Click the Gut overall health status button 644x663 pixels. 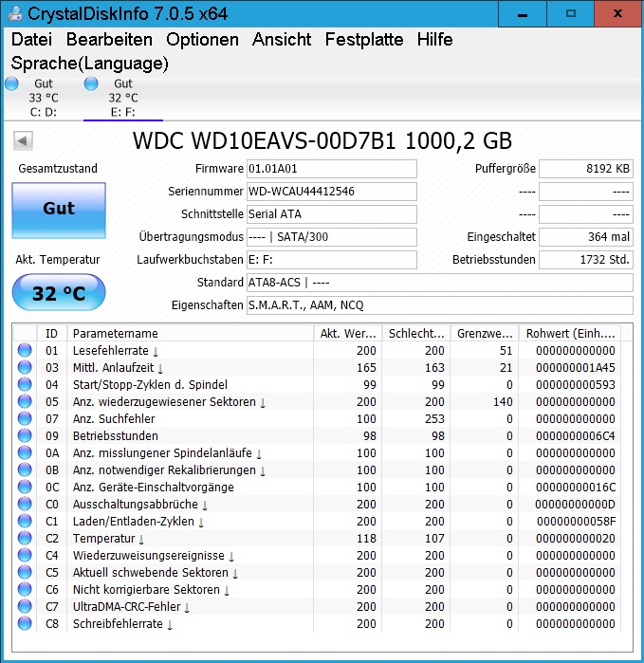(59, 211)
